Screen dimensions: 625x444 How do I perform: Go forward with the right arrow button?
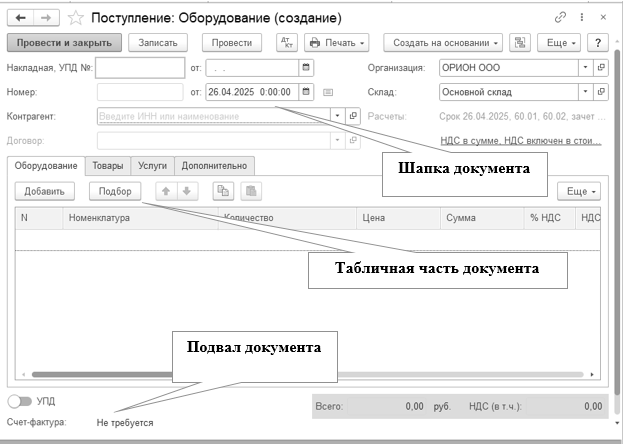(x=46, y=18)
